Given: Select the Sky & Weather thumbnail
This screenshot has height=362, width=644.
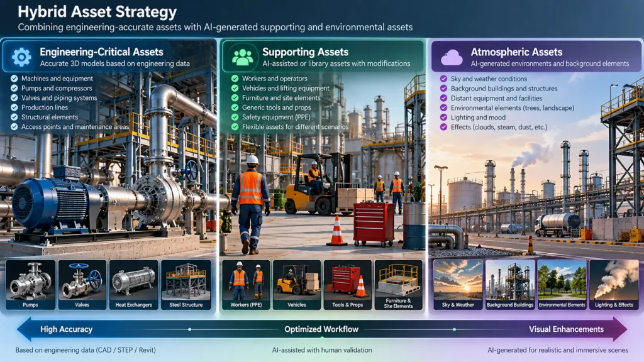Looking at the screenshot, I should pyautogui.click(x=458, y=285).
